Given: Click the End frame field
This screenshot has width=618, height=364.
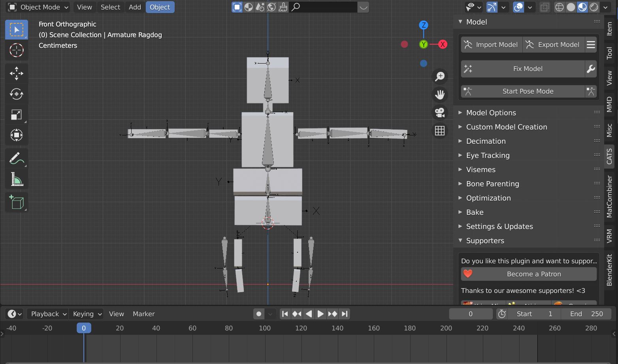Looking at the screenshot, I should (586, 314).
